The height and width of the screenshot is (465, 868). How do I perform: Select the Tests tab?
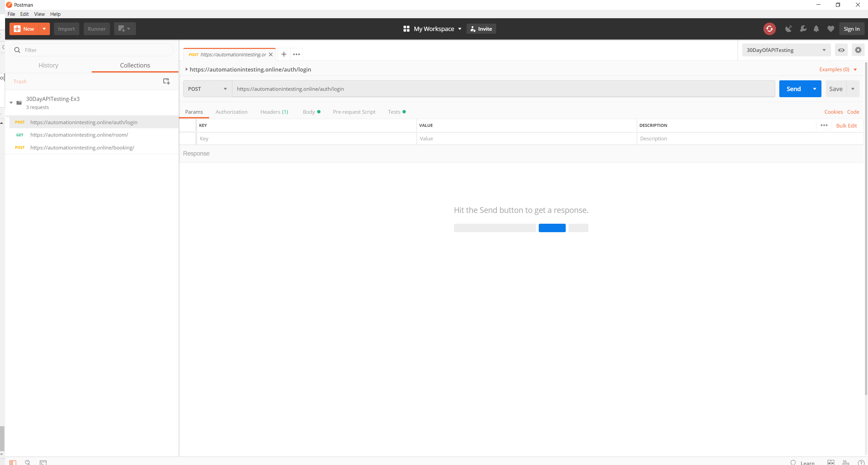point(397,112)
